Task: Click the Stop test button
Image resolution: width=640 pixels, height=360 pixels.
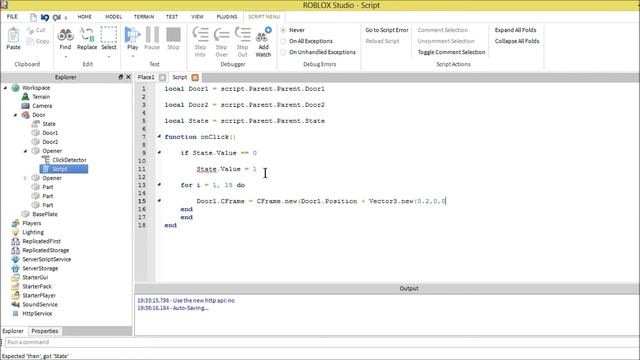Action: pyautogui.click(x=173, y=35)
